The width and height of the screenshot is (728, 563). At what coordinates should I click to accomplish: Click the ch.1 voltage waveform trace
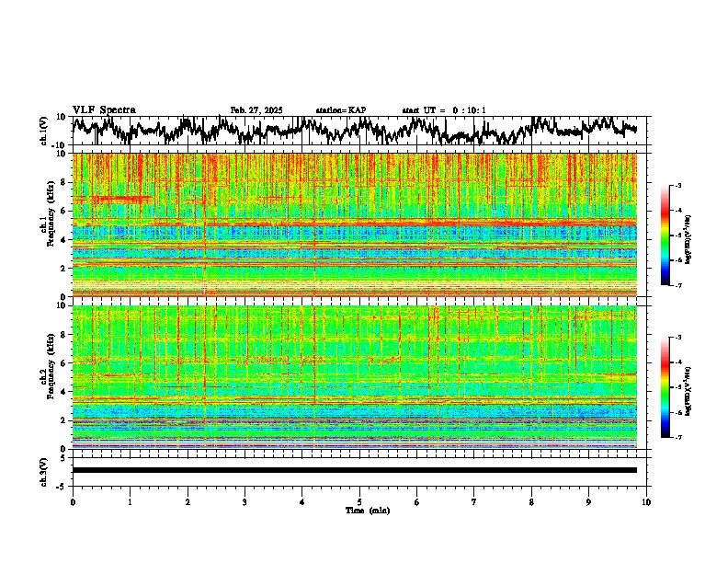[354, 131]
